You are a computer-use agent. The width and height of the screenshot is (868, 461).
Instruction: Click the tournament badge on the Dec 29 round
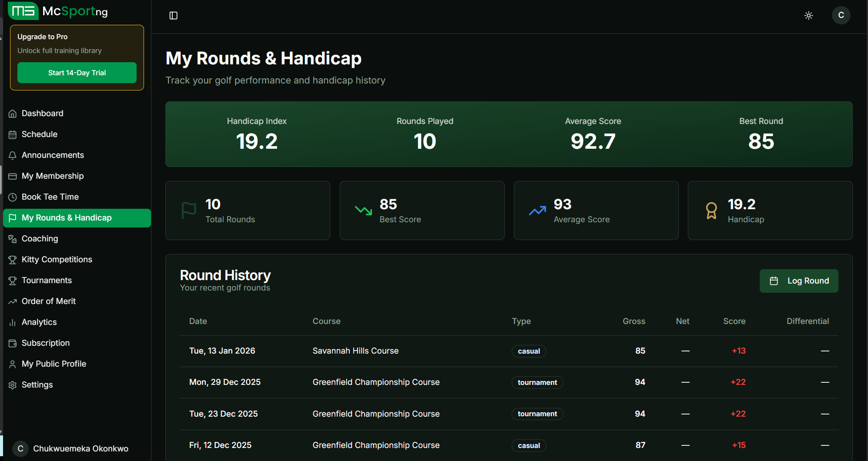tap(537, 382)
